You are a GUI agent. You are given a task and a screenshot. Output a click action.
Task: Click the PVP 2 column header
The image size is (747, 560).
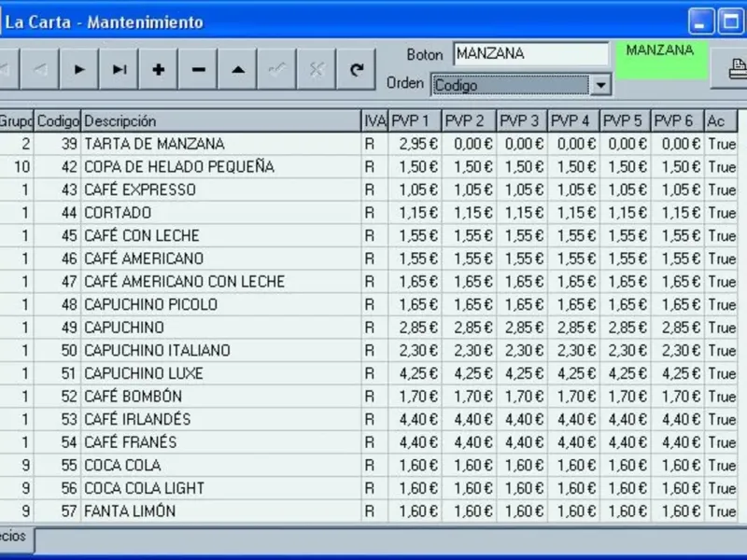[470, 121]
